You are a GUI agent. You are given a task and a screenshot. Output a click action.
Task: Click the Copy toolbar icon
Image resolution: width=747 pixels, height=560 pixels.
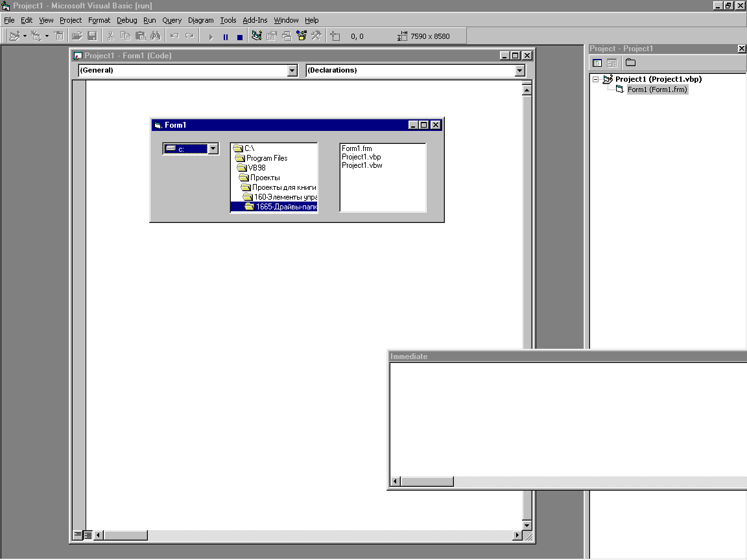point(125,36)
